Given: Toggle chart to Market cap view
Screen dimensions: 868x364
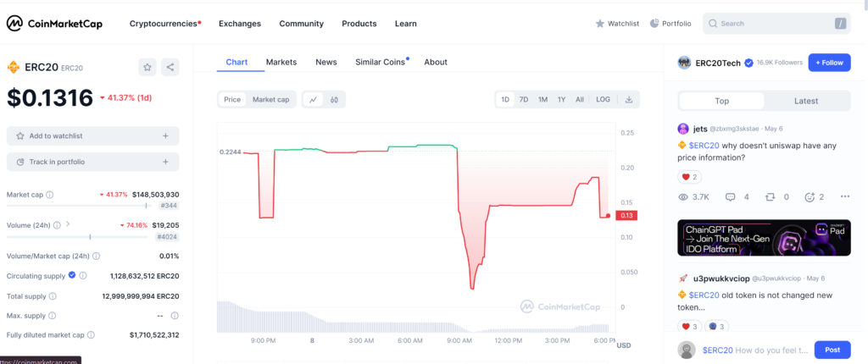Looking at the screenshot, I should click(x=270, y=100).
